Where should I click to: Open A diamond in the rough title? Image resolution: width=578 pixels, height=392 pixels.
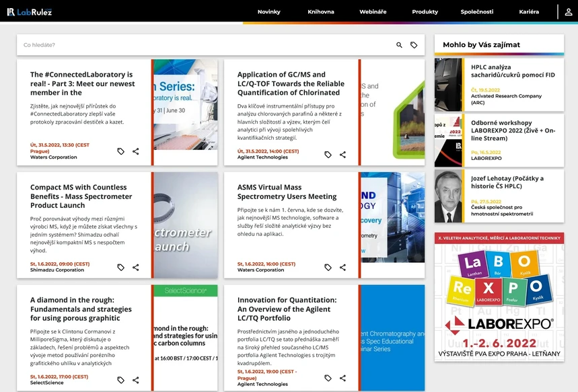(81, 309)
